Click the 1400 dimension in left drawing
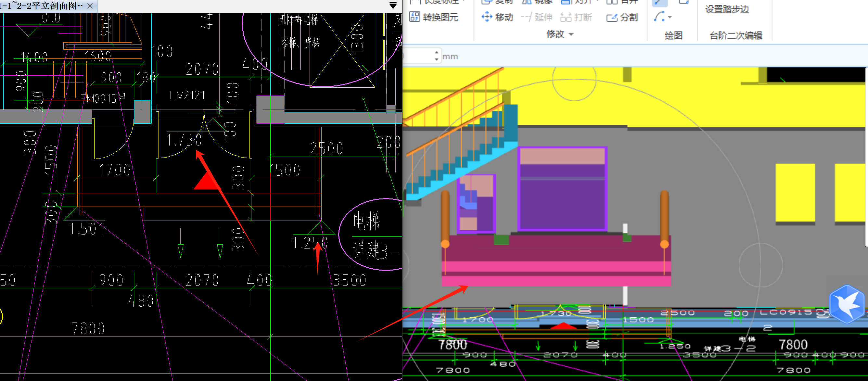868x381 pixels. 34,57
